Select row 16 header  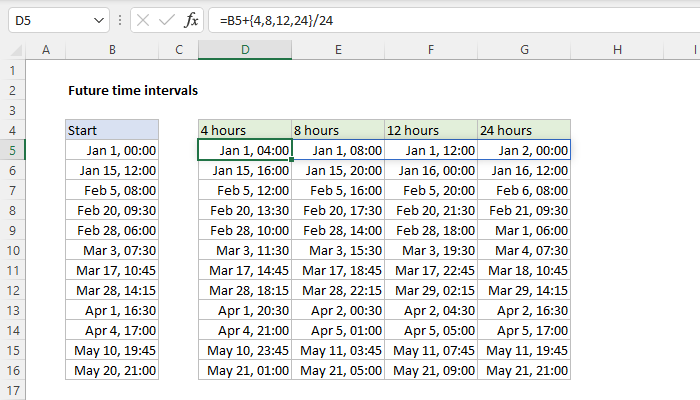click(x=13, y=370)
